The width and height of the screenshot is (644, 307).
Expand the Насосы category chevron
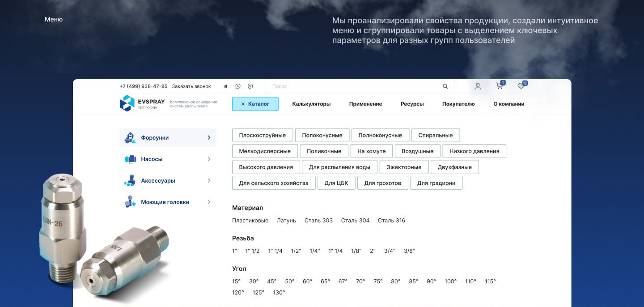(208, 159)
